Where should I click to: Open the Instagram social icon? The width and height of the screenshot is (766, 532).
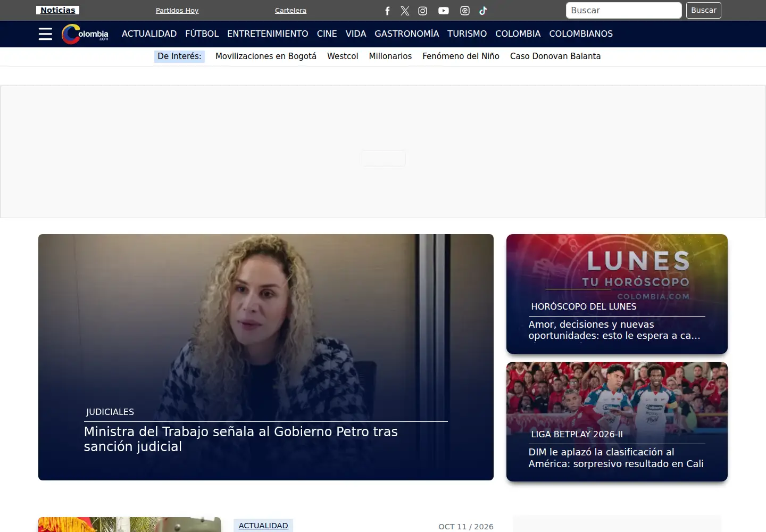[x=423, y=11]
